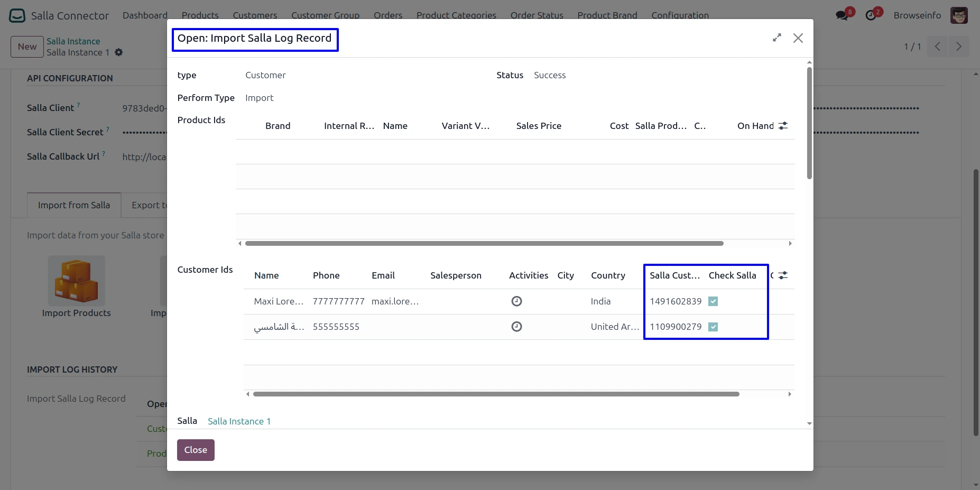Open the Browseinfo user avatar menu

tap(958, 15)
